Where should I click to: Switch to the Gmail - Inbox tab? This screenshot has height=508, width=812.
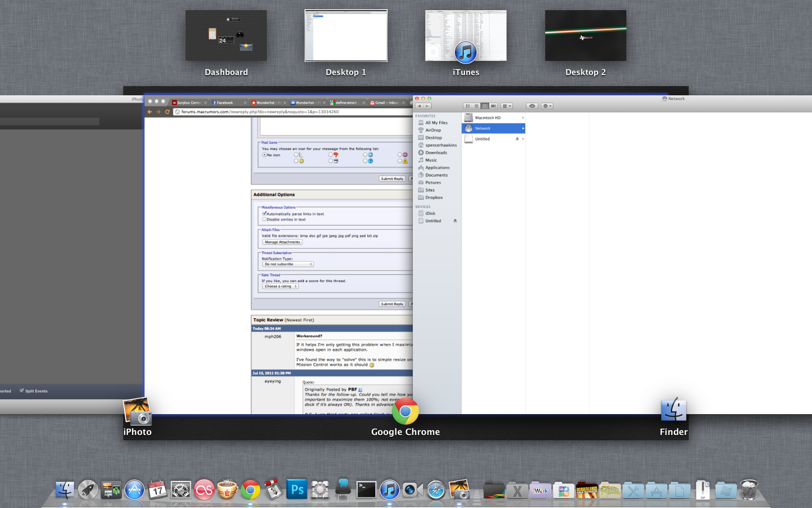pos(388,103)
